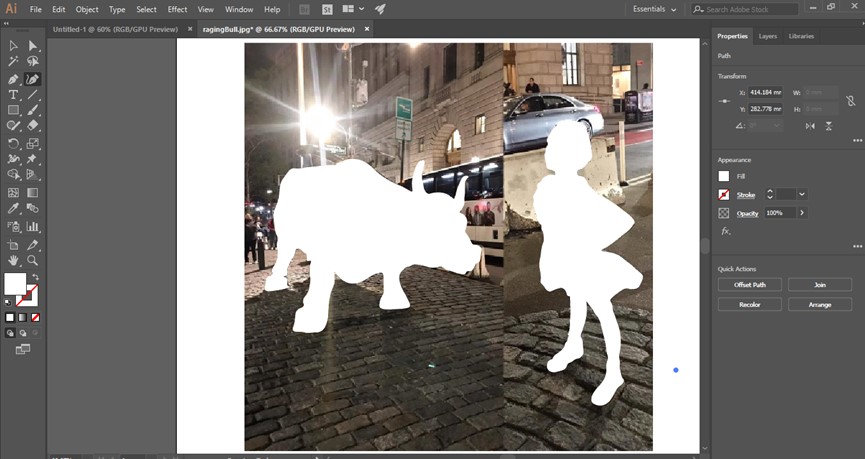This screenshot has height=459, width=865.
Task: Select the Selection tool arrow
Action: pos(13,46)
